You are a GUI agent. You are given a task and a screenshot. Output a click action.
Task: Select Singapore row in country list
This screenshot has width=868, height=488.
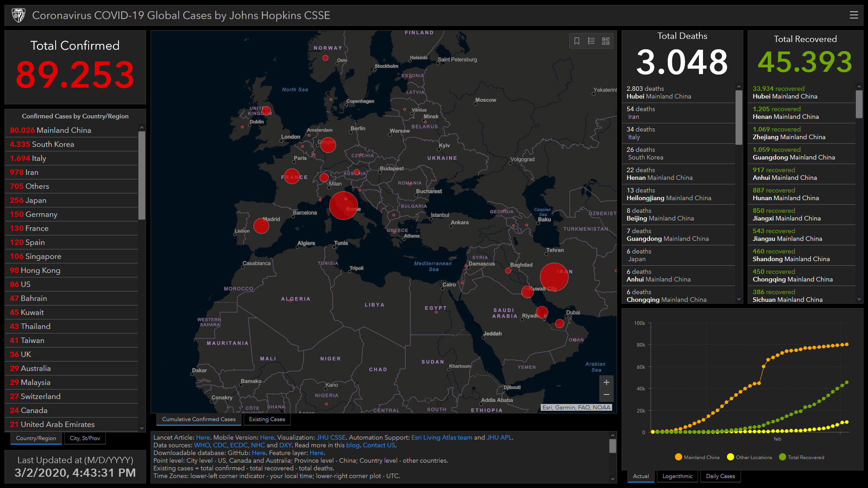[x=71, y=256]
